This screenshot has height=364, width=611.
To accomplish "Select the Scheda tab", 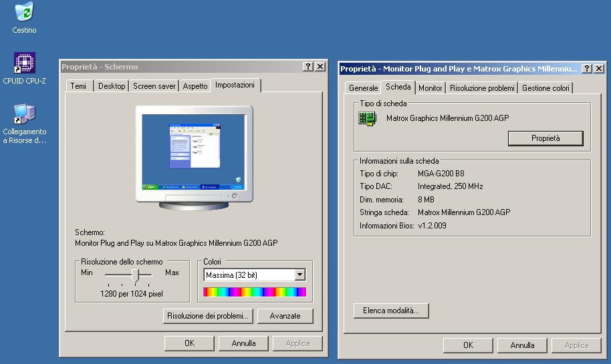I will coord(398,87).
